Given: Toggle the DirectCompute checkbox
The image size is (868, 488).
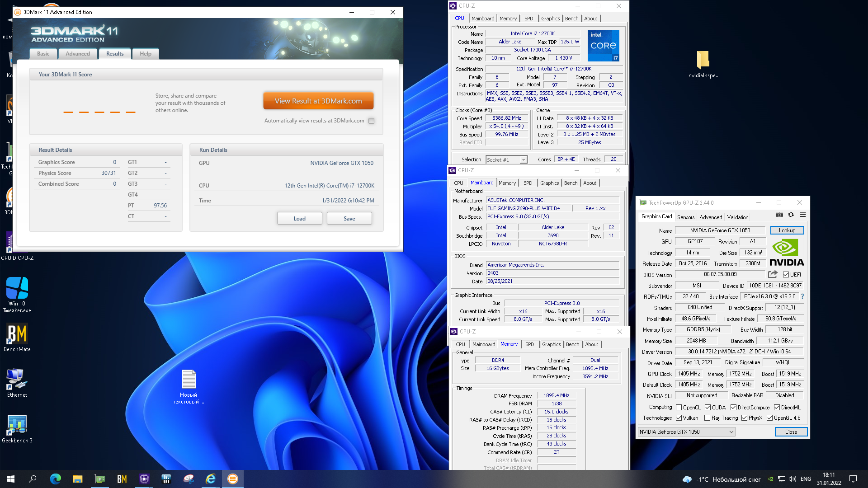Looking at the screenshot, I should tap(733, 408).
